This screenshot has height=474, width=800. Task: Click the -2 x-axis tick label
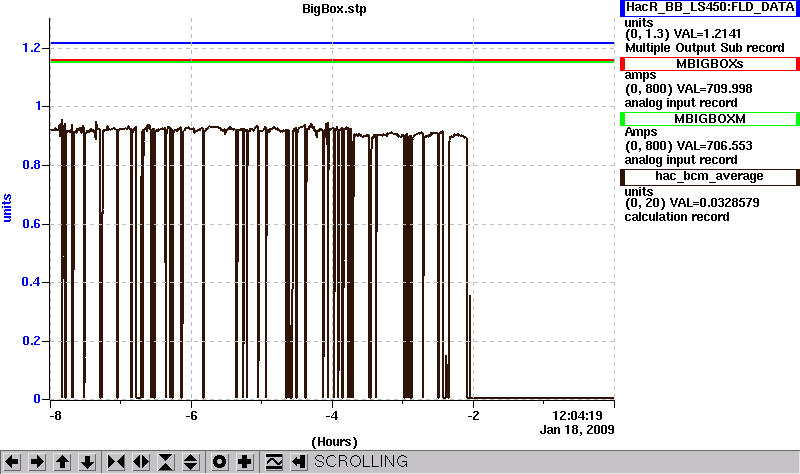(x=473, y=416)
